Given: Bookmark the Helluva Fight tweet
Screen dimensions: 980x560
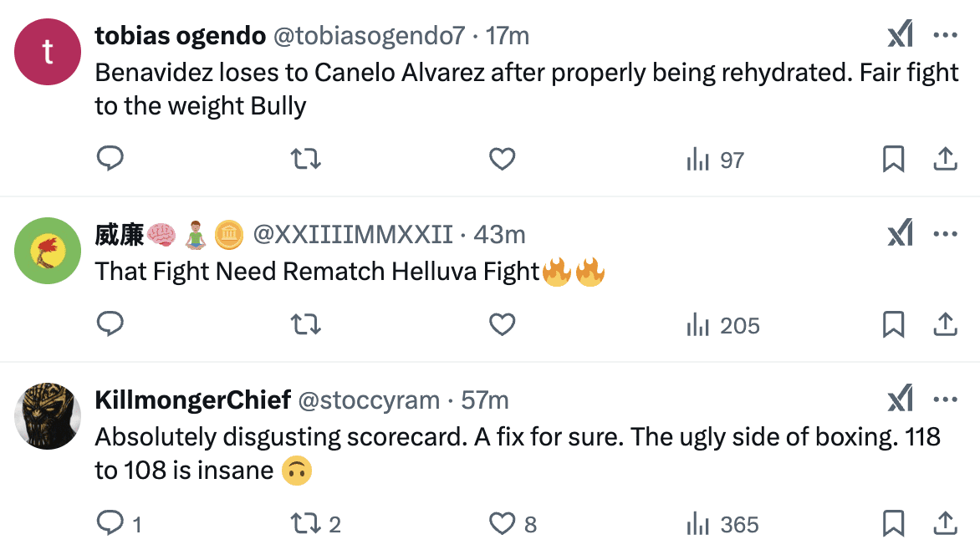Looking at the screenshot, I should click(893, 324).
